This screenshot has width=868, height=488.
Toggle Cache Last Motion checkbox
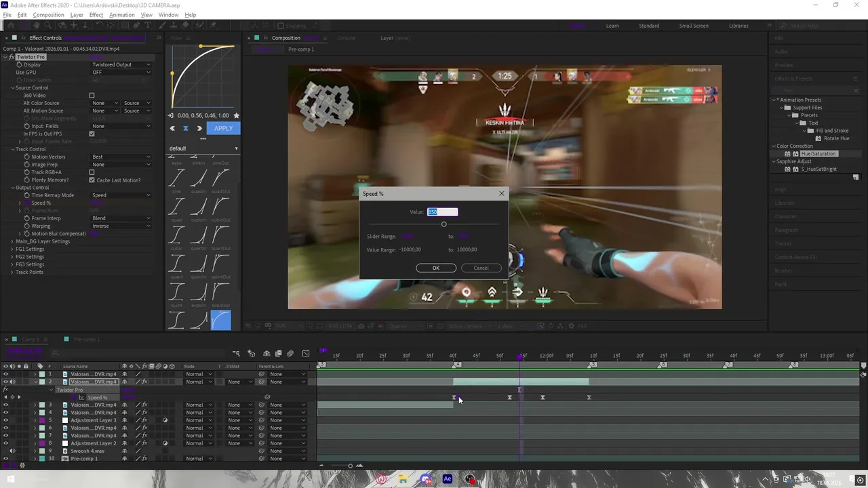click(x=92, y=180)
